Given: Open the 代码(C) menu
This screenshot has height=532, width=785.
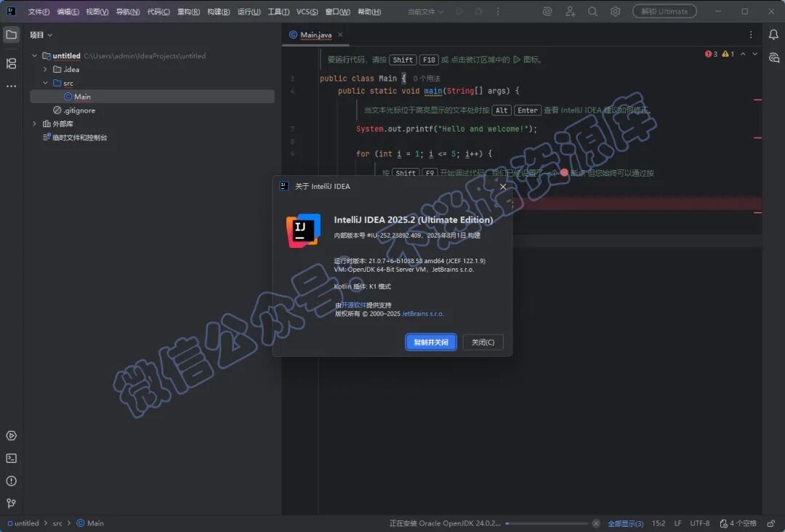Looking at the screenshot, I should click(158, 11).
